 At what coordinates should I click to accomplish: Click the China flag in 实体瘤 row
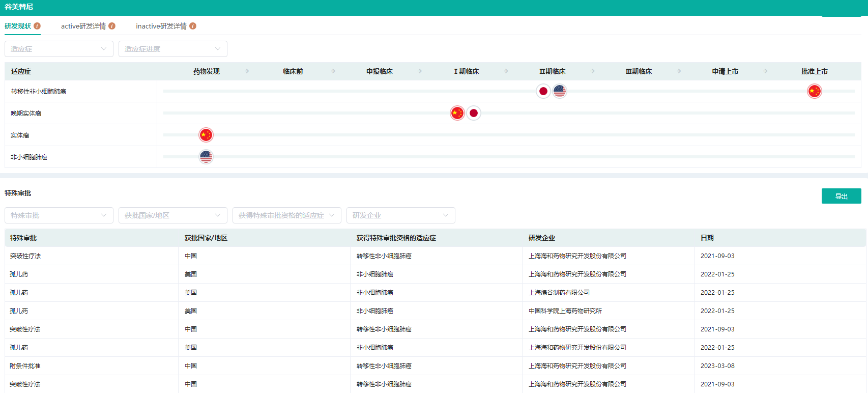(206, 135)
